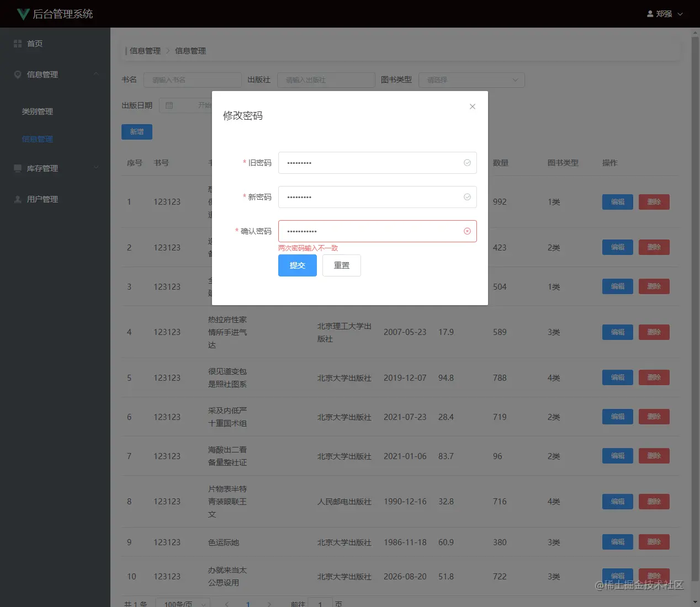
Task: Click the date cell 1990-12-16
Action: pyautogui.click(x=405, y=502)
